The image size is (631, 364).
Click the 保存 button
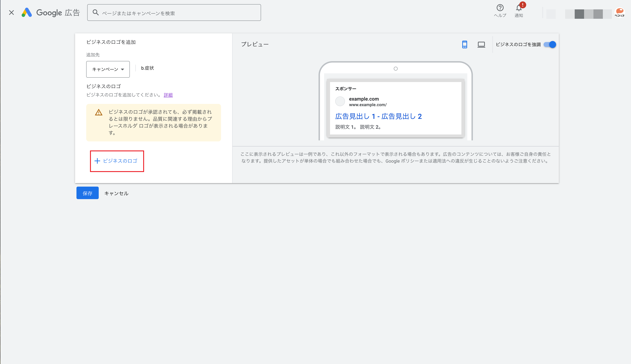pos(87,193)
